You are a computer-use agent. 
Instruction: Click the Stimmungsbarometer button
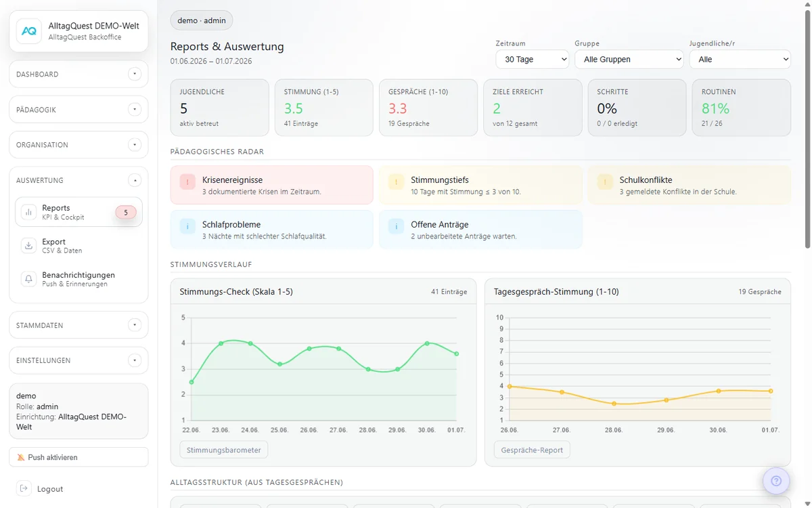224,450
